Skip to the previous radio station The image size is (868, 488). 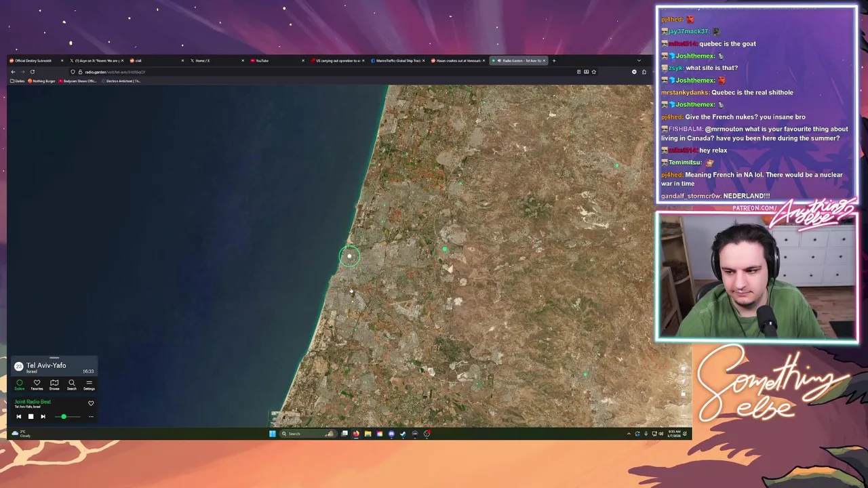pos(18,416)
